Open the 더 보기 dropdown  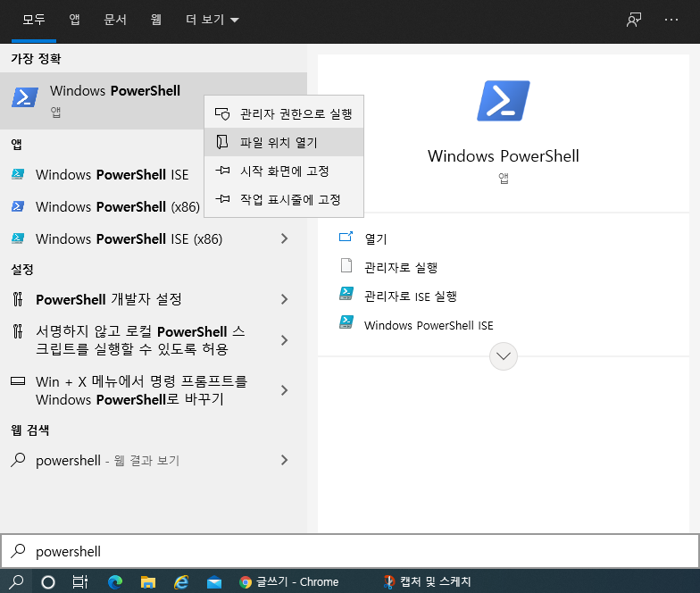(x=212, y=20)
